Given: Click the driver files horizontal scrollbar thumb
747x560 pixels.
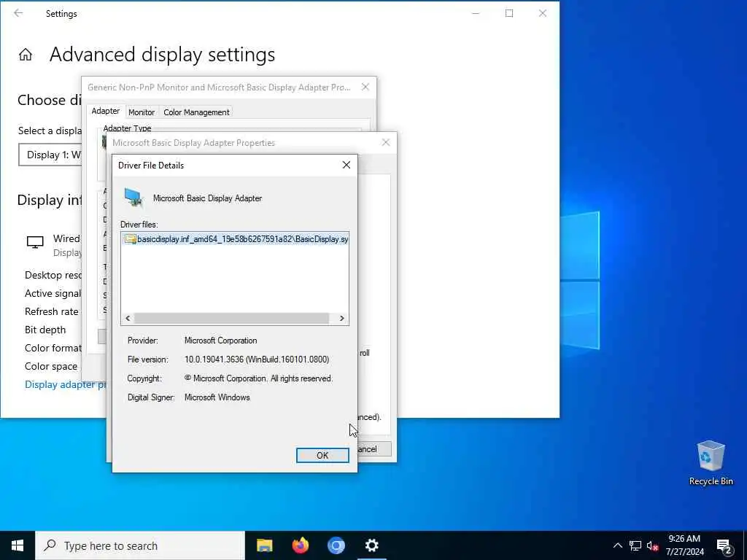Looking at the screenshot, I should (231, 318).
